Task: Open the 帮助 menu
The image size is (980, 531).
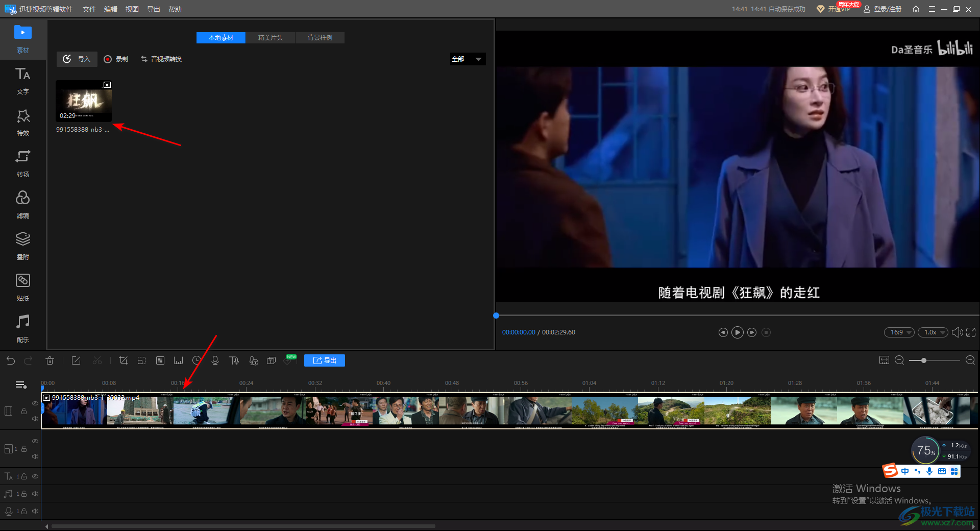Action: (x=175, y=9)
